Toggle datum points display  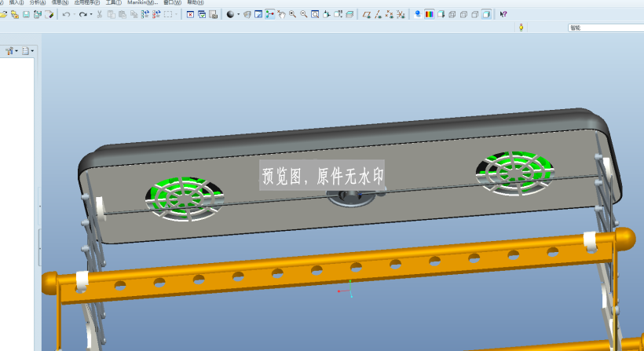pyautogui.click(x=390, y=14)
